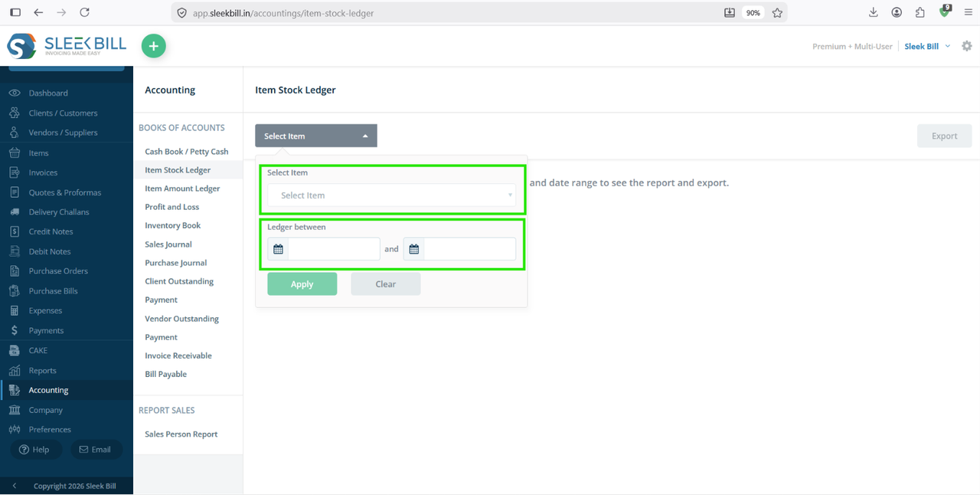Click the Vendors / Suppliers icon
Screen dimensions: 980x495
point(14,133)
